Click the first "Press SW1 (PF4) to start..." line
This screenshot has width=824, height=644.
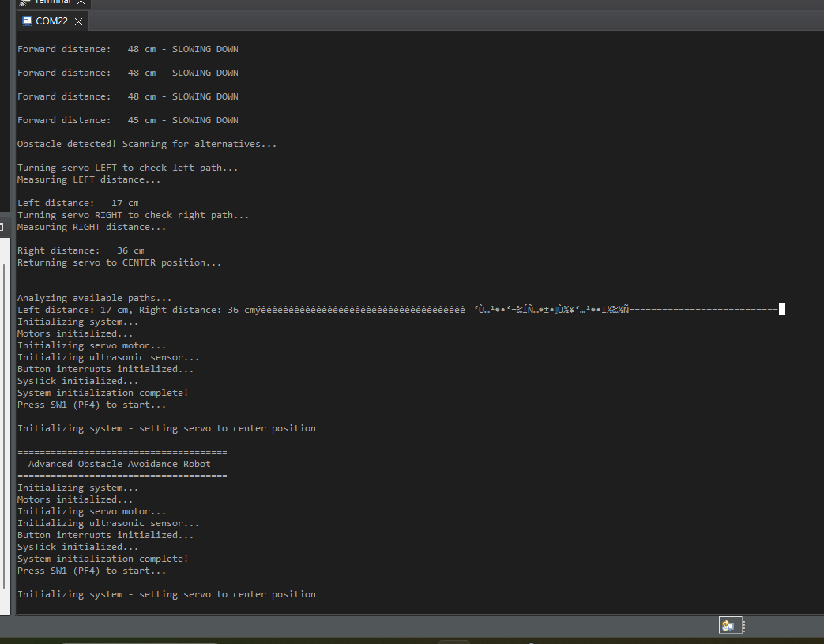(x=92, y=405)
